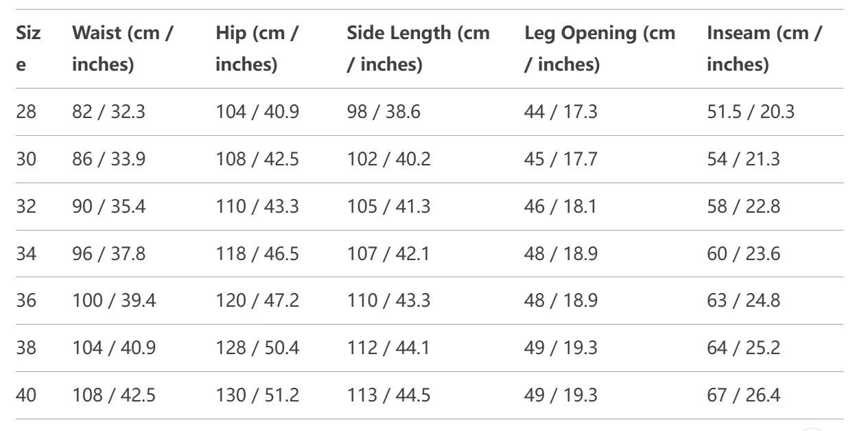
Task: Click side length value 105 / 41.3
Action: (x=388, y=207)
